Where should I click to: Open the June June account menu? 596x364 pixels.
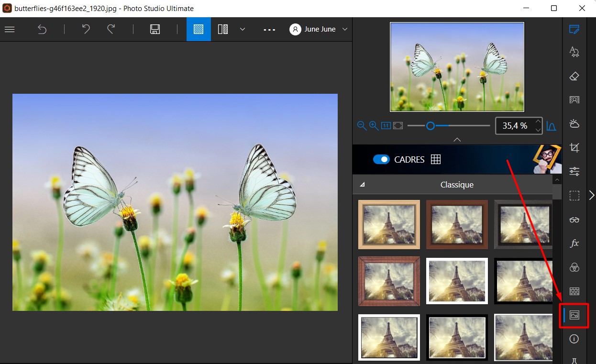[319, 29]
